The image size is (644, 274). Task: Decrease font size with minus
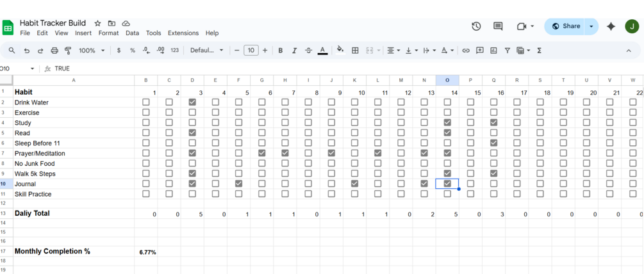click(237, 51)
